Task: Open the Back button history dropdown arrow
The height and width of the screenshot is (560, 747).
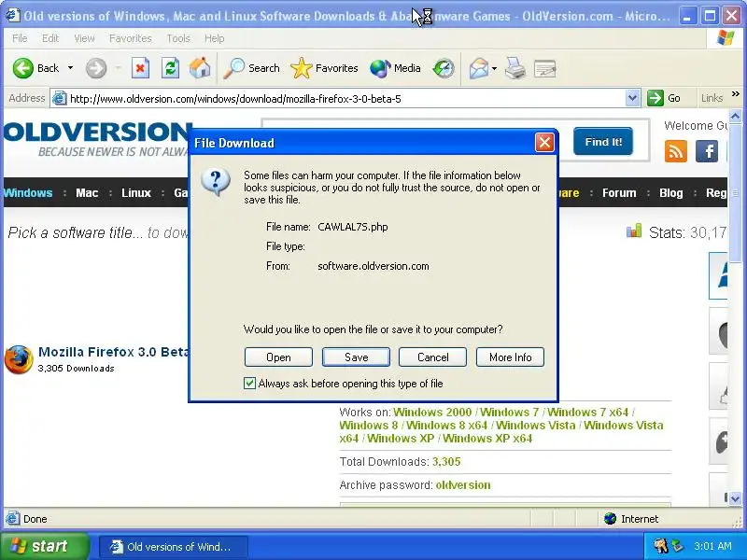Action: coord(71,68)
